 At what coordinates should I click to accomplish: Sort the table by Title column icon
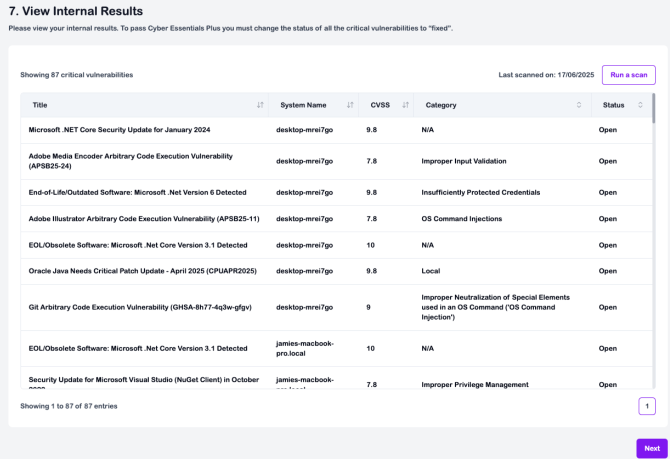point(260,105)
